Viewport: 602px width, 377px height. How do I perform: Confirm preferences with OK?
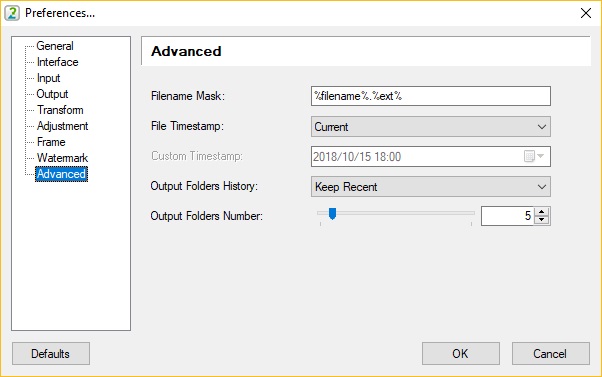pyautogui.click(x=461, y=354)
